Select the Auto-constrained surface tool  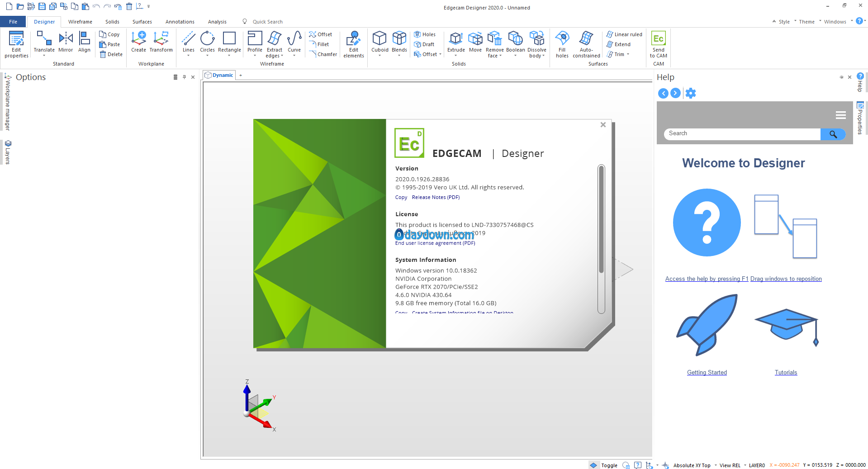point(586,45)
